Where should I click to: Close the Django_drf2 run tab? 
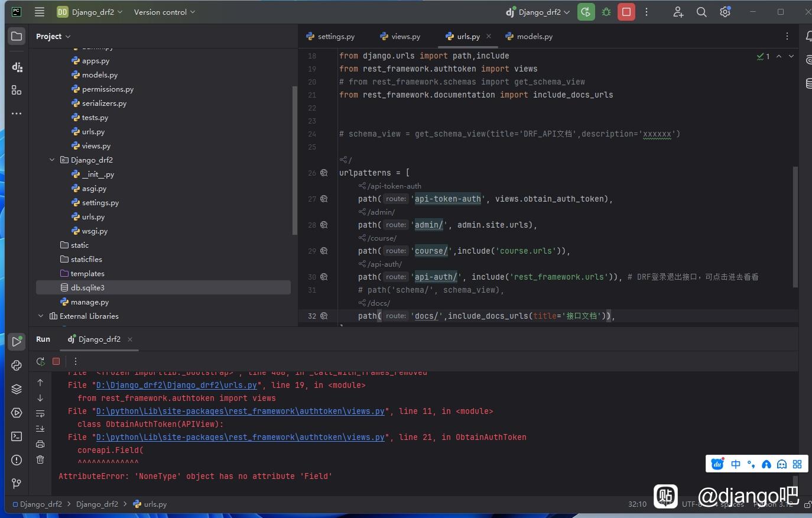coord(130,339)
